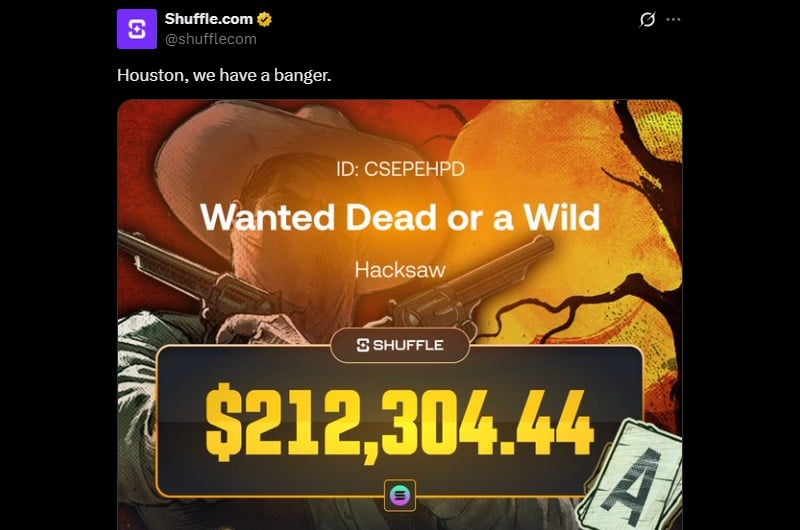Click the 'ID: CSEPEHPD' text
The height and width of the screenshot is (530, 800).
400,169
